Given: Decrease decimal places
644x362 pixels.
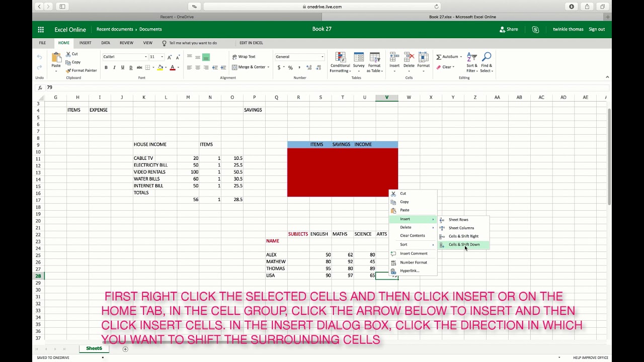Looking at the screenshot, I should click(x=318, y=67).
